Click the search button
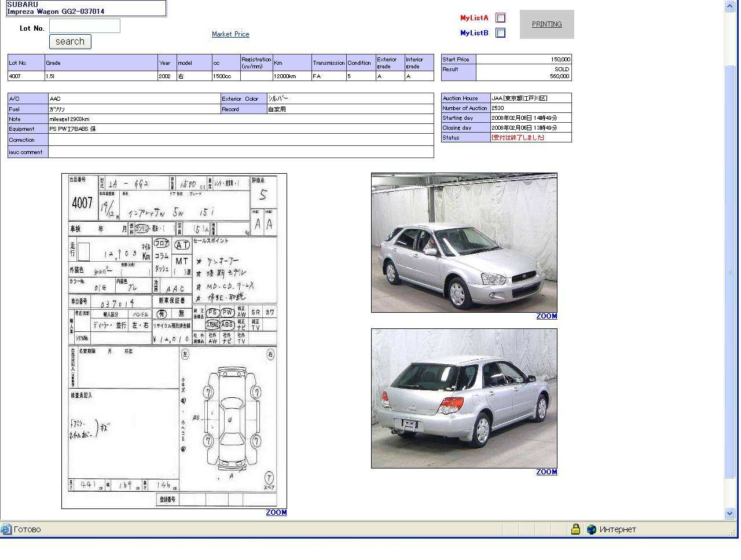The height and width of the screenshot is (560, 741). (70, 42)
